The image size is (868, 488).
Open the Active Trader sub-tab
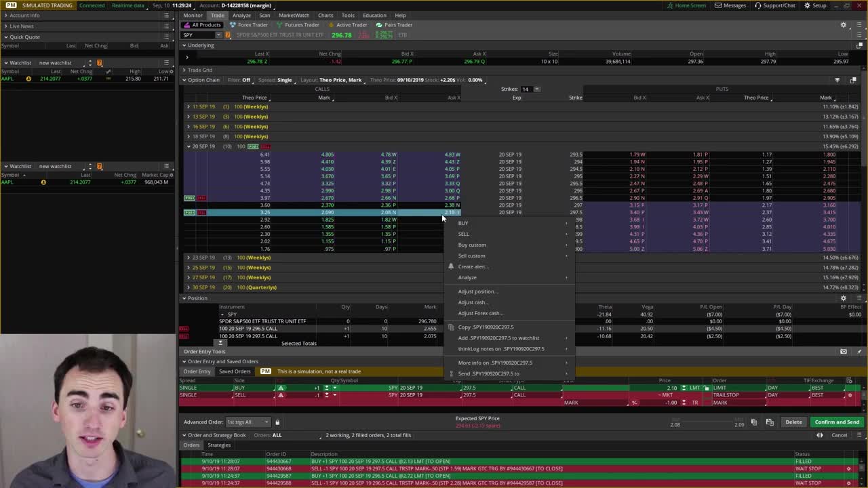point(349,25)
